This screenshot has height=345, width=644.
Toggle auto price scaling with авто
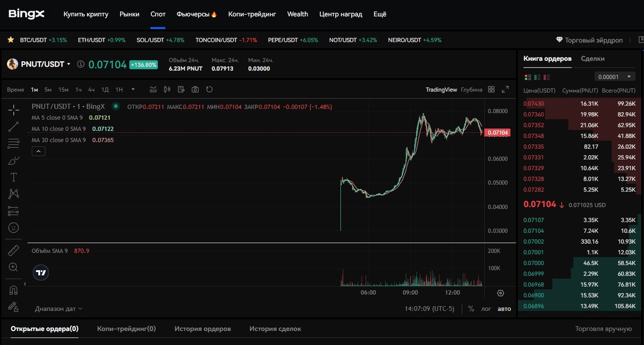pos(503,309)
